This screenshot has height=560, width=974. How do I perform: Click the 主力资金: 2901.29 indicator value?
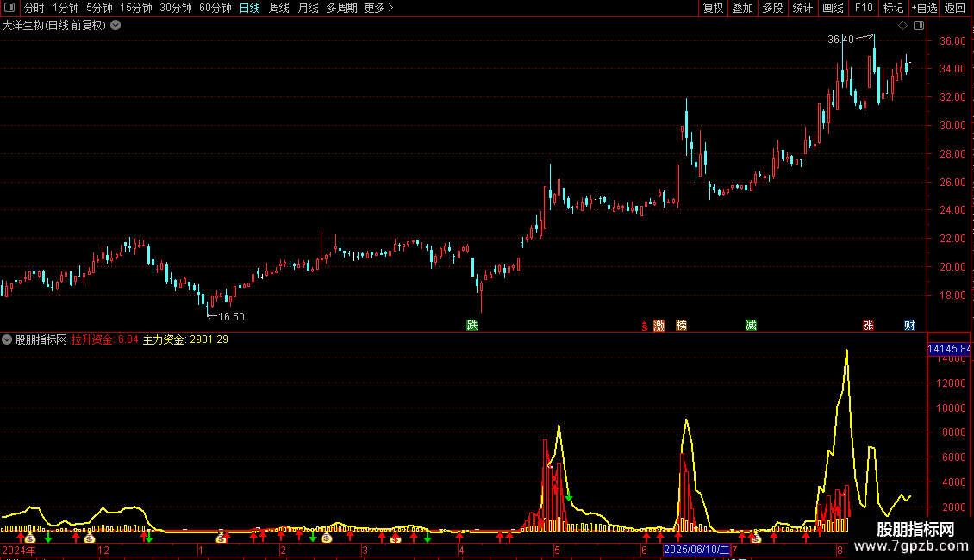185,339
